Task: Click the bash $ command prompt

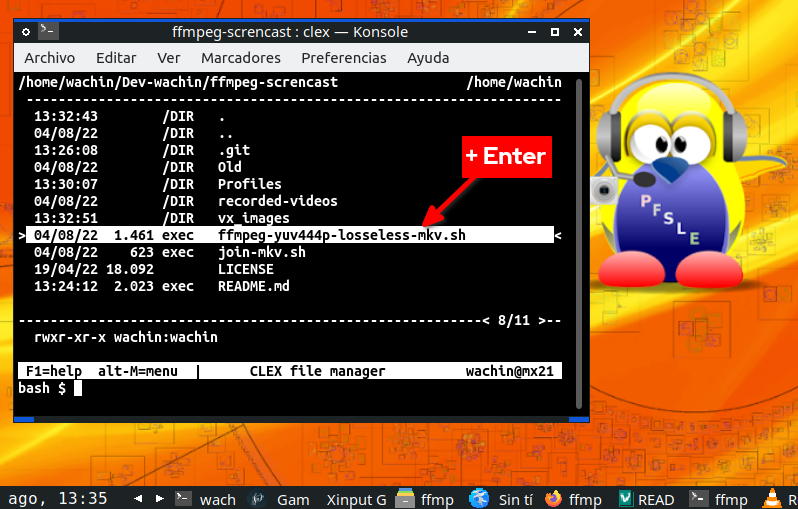Action: [x=42, y=388]
